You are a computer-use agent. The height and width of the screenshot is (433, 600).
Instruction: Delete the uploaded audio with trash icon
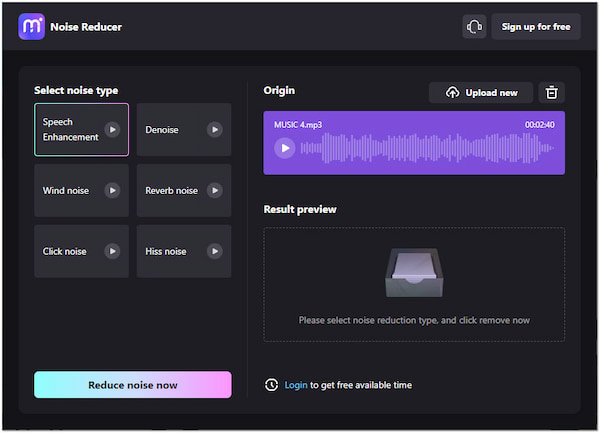point(551,93)
